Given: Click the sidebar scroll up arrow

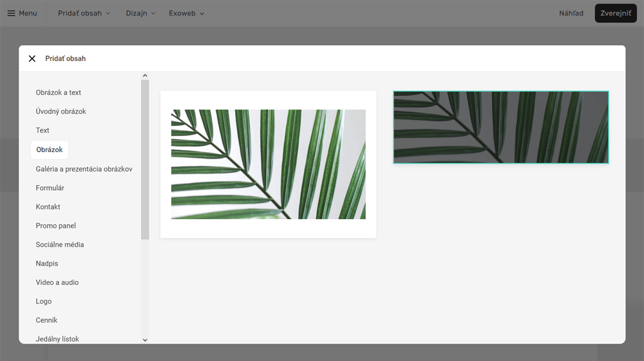Looking at the screenshot, I should point(145,75).
